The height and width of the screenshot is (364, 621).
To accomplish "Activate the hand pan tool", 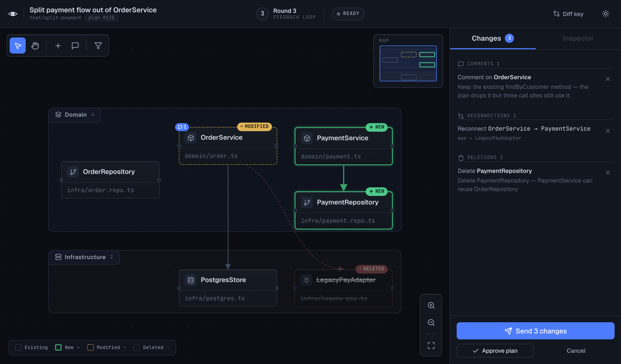I will coord(35,45).
